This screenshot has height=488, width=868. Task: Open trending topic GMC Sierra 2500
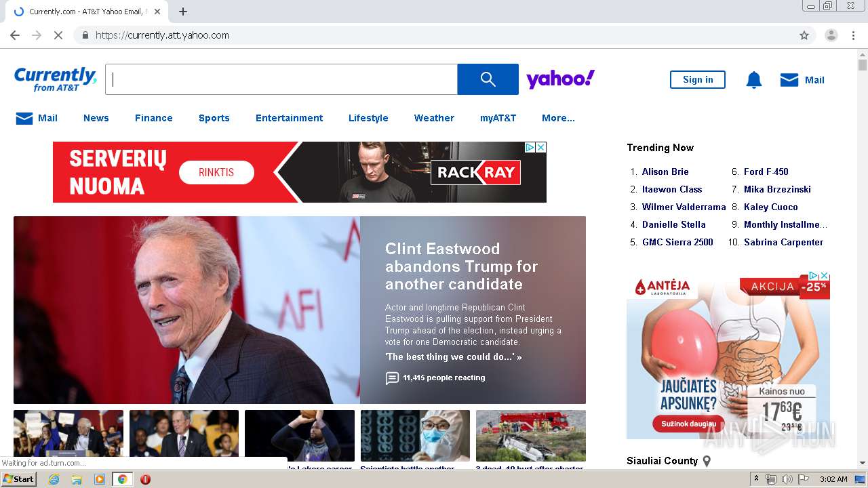tap(677, 242)
